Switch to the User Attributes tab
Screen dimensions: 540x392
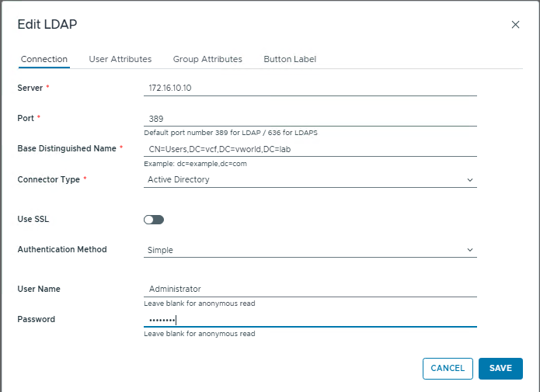120,59
